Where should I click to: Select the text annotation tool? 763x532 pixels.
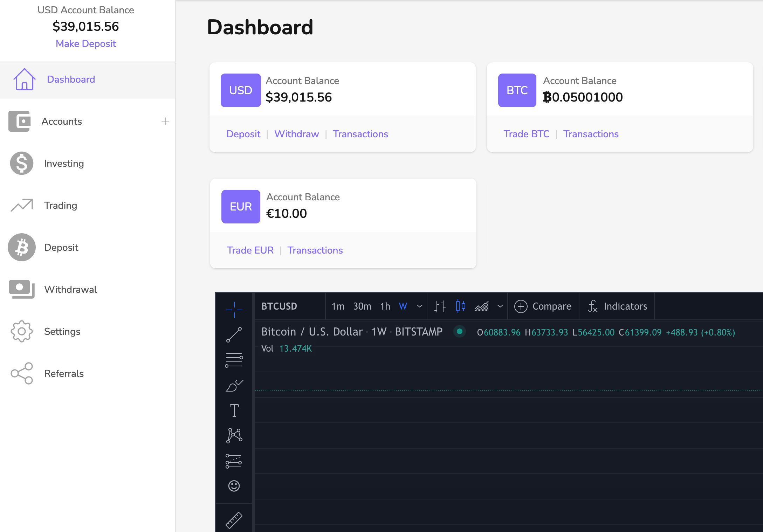pos(234,410)
